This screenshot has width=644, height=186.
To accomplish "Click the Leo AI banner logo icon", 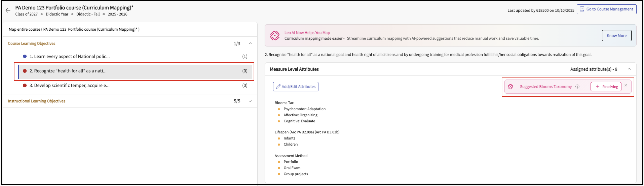I will (275, 36).
